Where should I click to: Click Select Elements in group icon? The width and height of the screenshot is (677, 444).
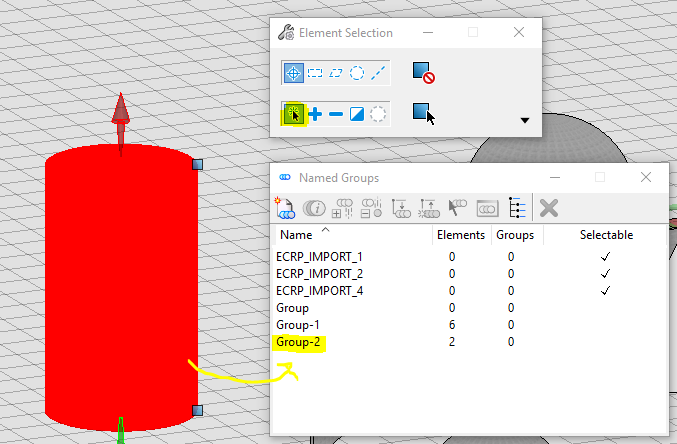pyautogui.click(x=458, y=208)
